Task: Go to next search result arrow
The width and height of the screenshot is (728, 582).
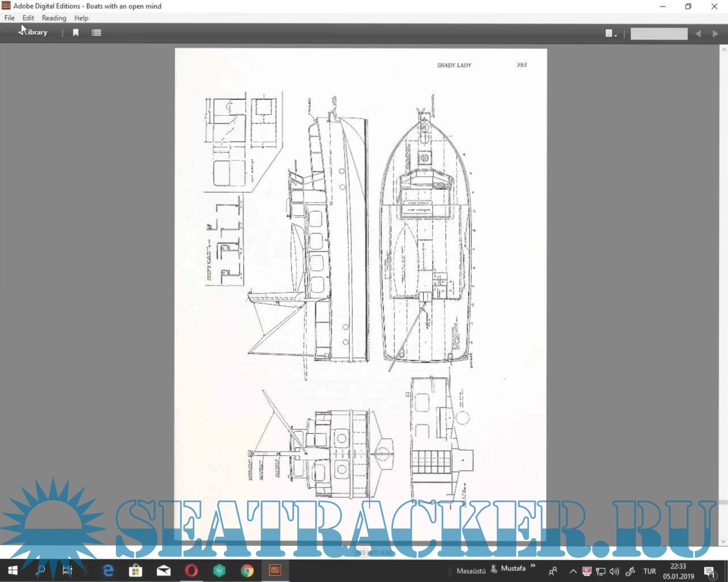Action: (x=715, y=34)
